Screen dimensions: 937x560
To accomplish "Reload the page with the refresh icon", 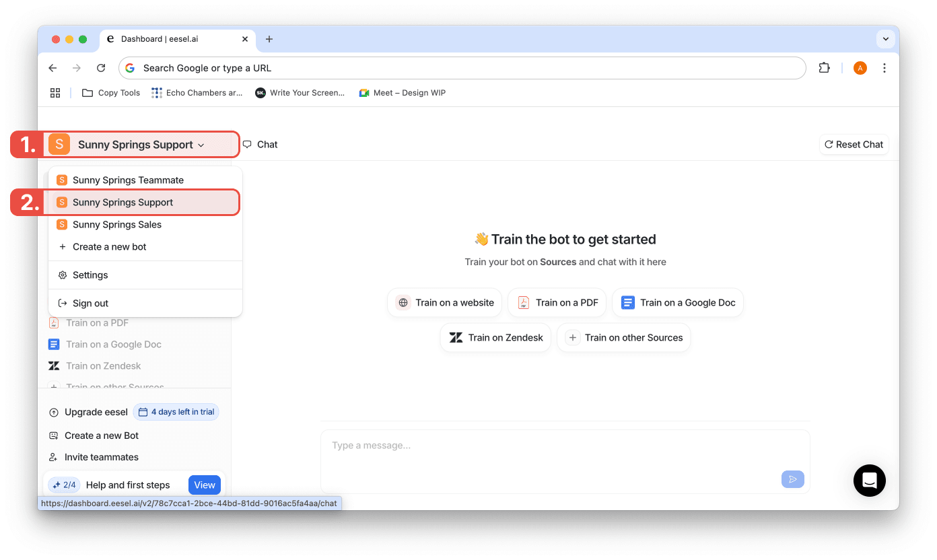I will (101, 68).
